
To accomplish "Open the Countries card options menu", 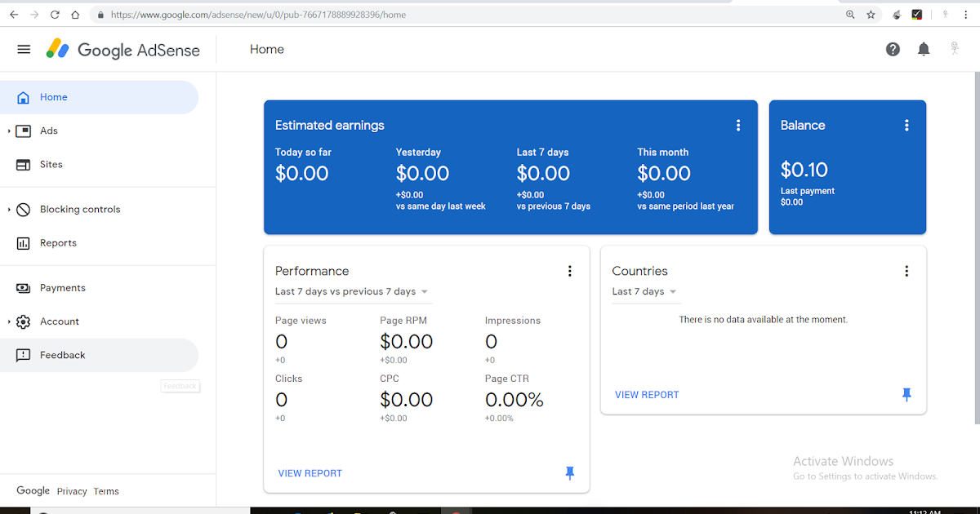I will [x=906, y=270].
